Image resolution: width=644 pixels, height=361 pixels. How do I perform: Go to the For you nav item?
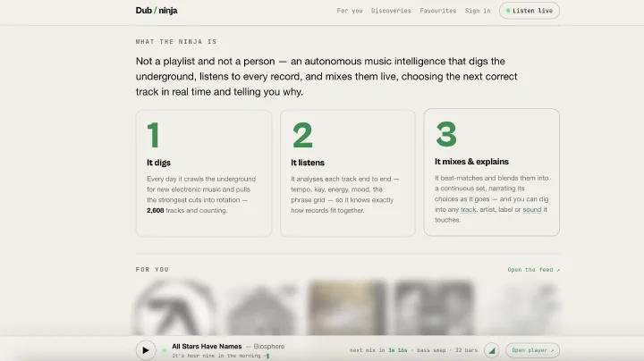350,11
